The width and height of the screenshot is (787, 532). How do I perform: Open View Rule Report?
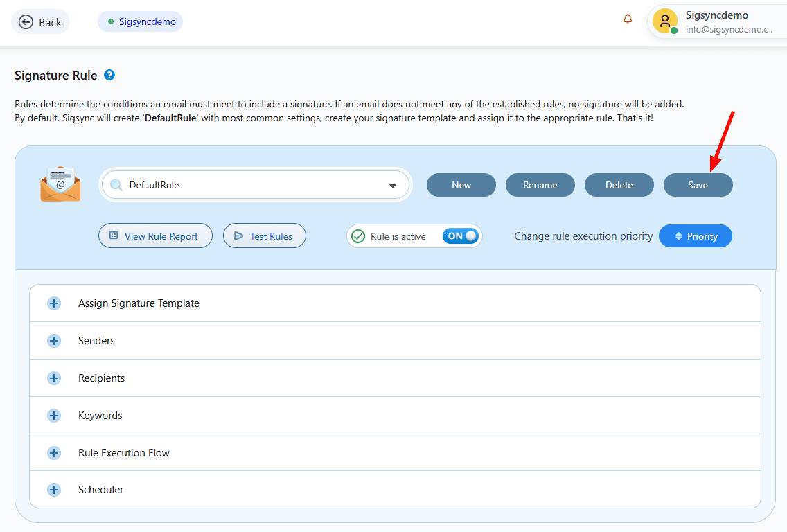tap(155, 236)
